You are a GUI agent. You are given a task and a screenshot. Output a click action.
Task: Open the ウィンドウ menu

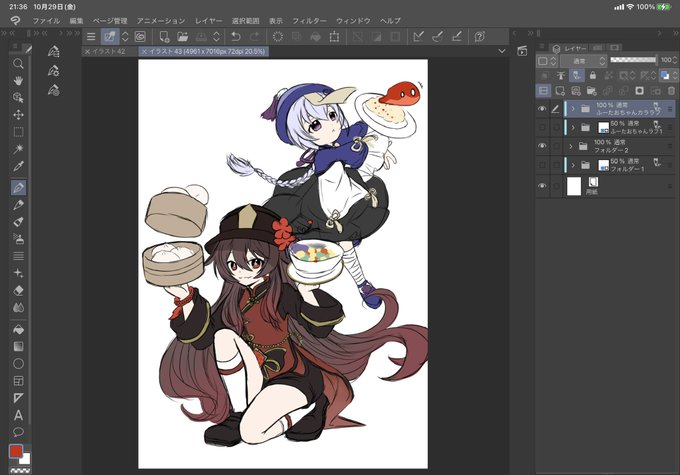coord(353,21)
